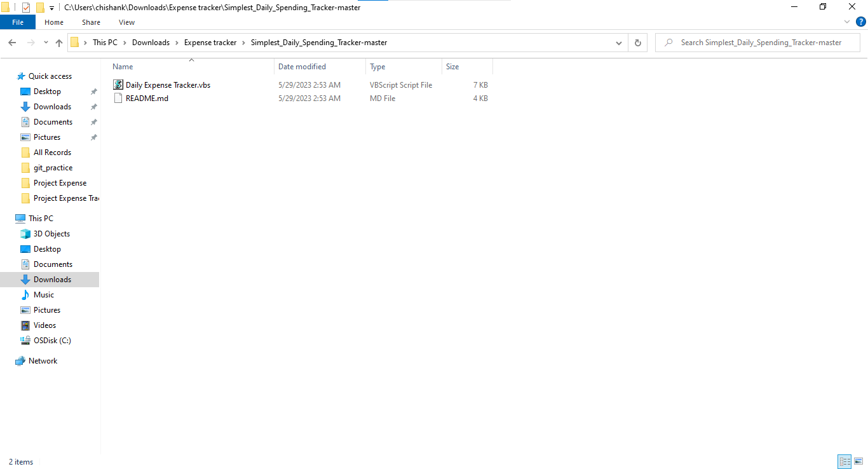Screen dimensions: 868x469
Task: Collapse the This PC tree section
Action: pyautogui.click(x=14, y=218)
